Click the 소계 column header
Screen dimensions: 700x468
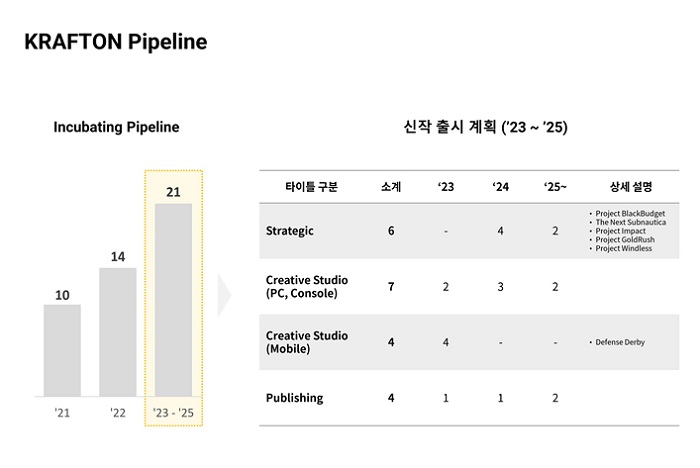(x=391, y=187)
